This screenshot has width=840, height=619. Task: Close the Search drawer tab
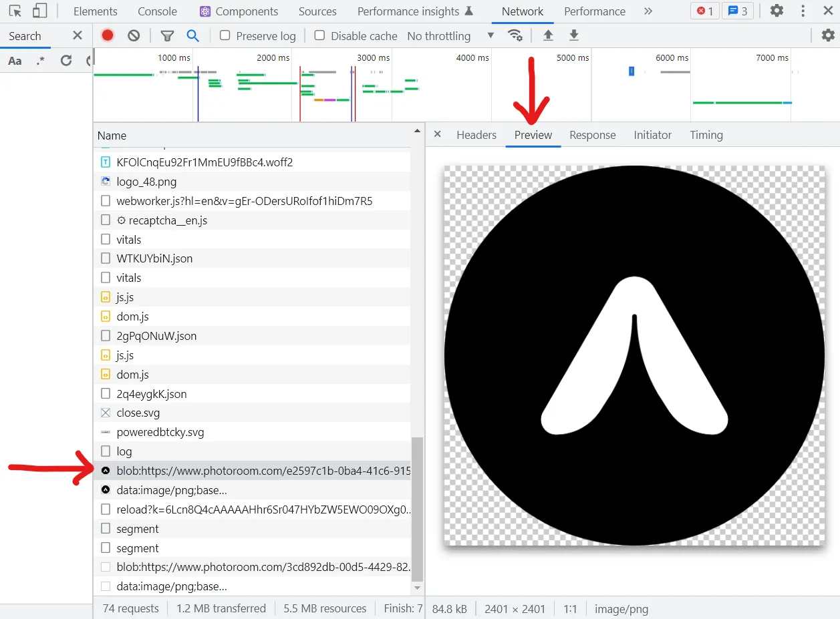(x=78, y=36)
